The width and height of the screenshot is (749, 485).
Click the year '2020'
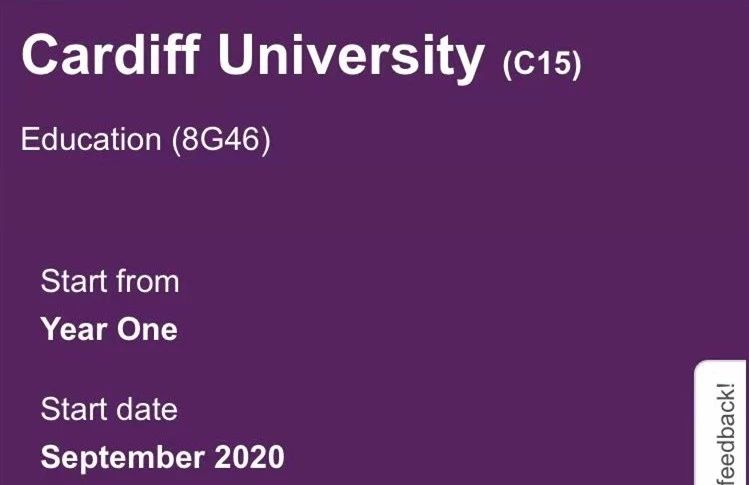coord(250,458)
